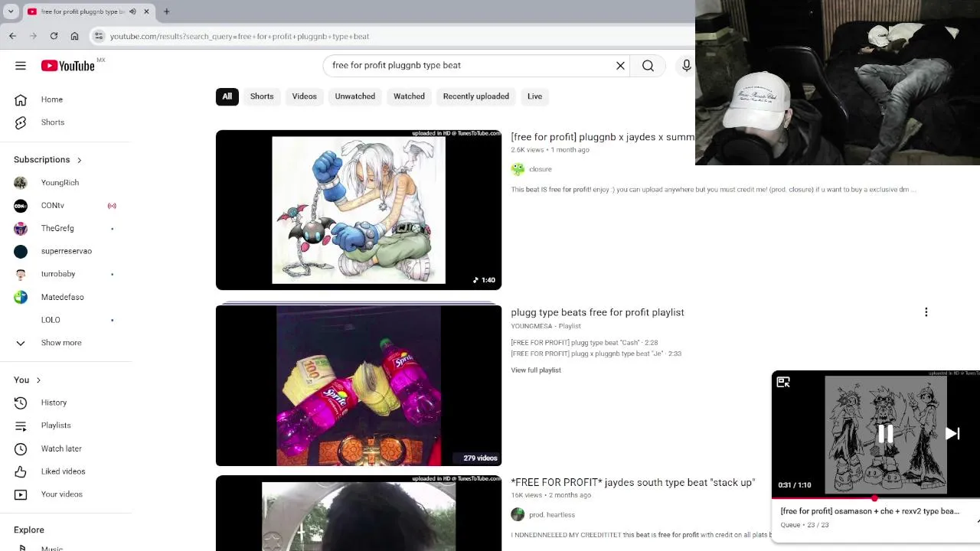Open the Home sidebar icon
The image size is (980, 551).
point(21,99)
